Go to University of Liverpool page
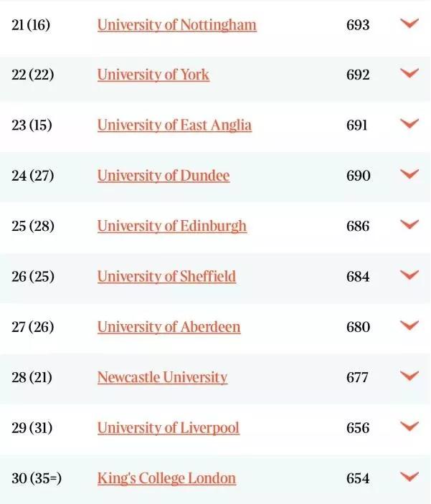 168,428
